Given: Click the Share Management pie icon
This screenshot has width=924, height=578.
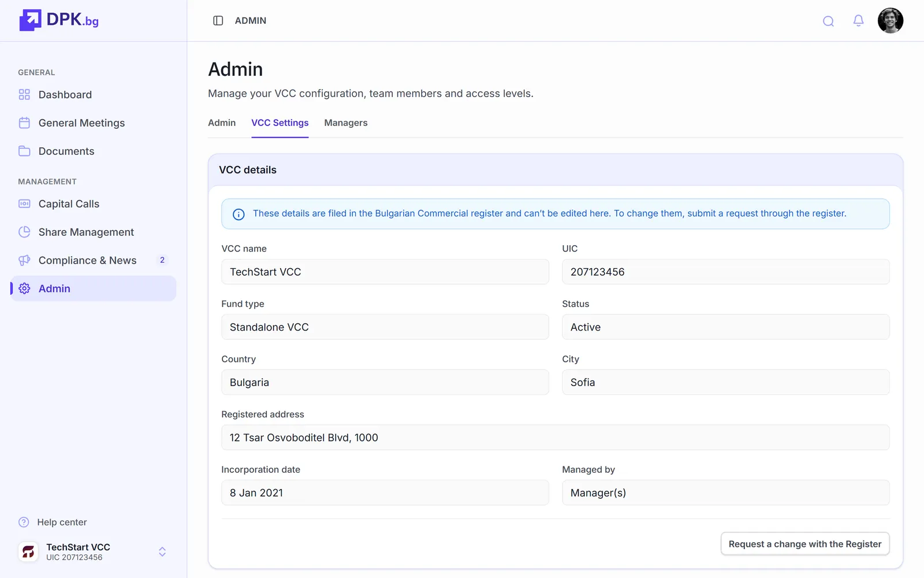Looking at the screenshot, I should (x=24, y=232).
